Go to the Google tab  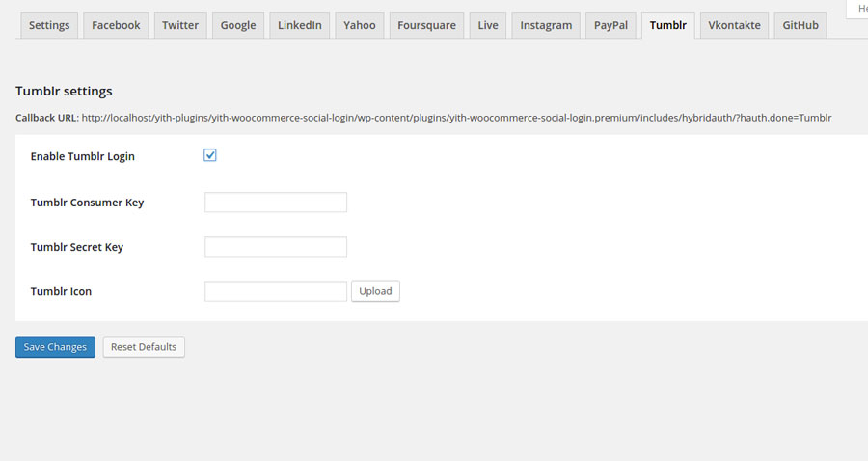(x=238, y=25)
